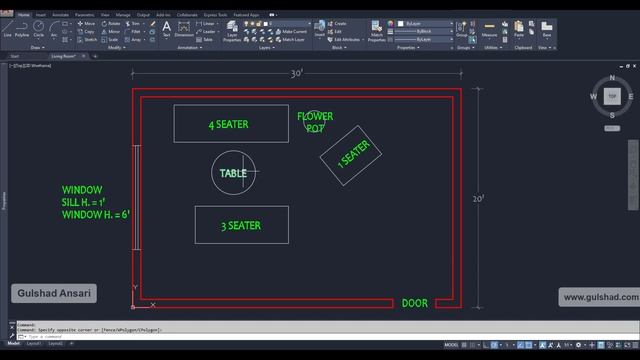
Task: Switch to the Start file tab
Action: 15,56
